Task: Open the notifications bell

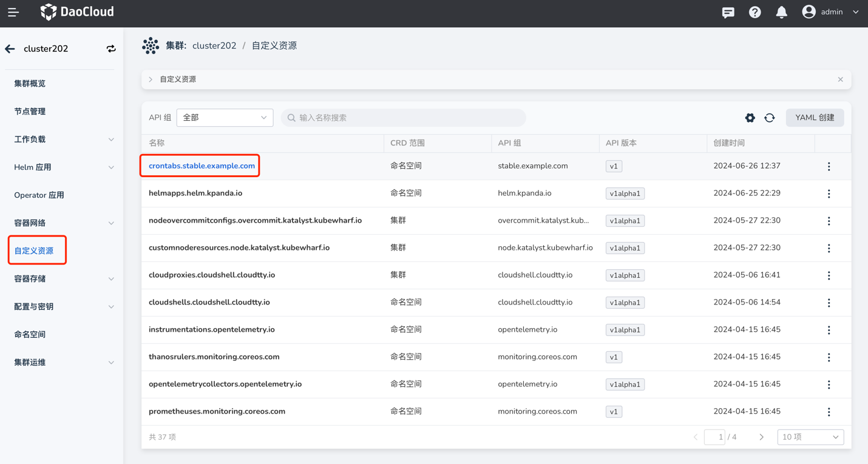Action: (781, 12)
